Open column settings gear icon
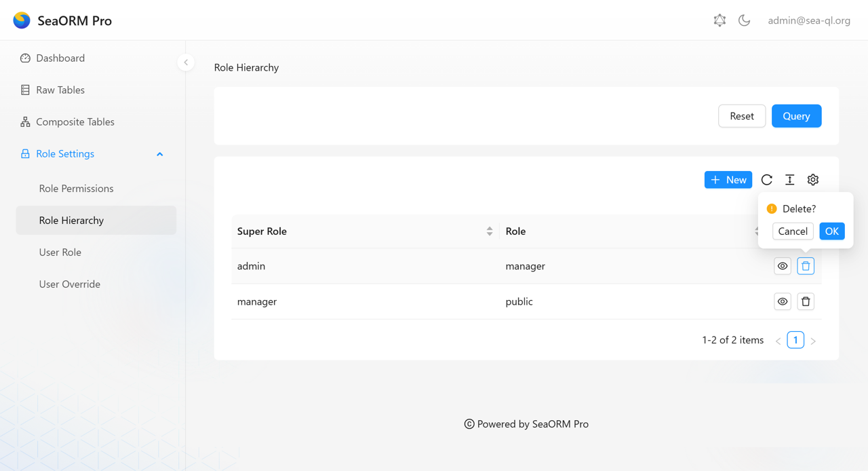Image resolution: width=868 pixels, height=471 pixels. click(x=813, y=180)
